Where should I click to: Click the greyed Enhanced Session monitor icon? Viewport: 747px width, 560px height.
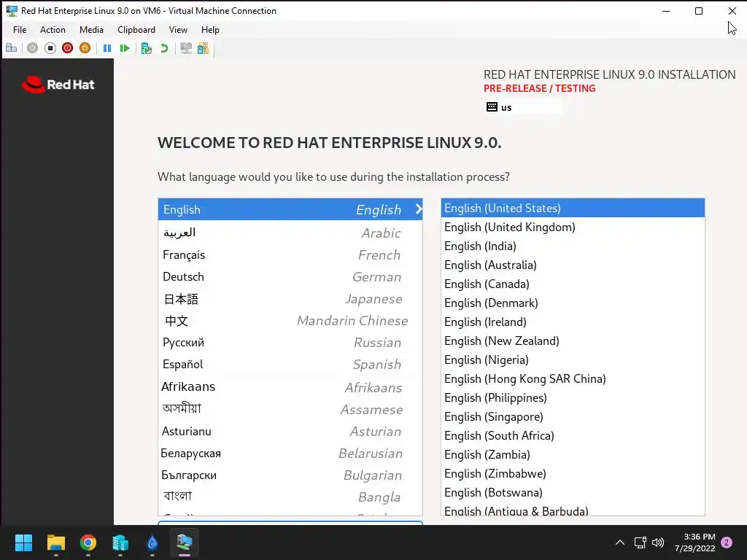point(186,48)
